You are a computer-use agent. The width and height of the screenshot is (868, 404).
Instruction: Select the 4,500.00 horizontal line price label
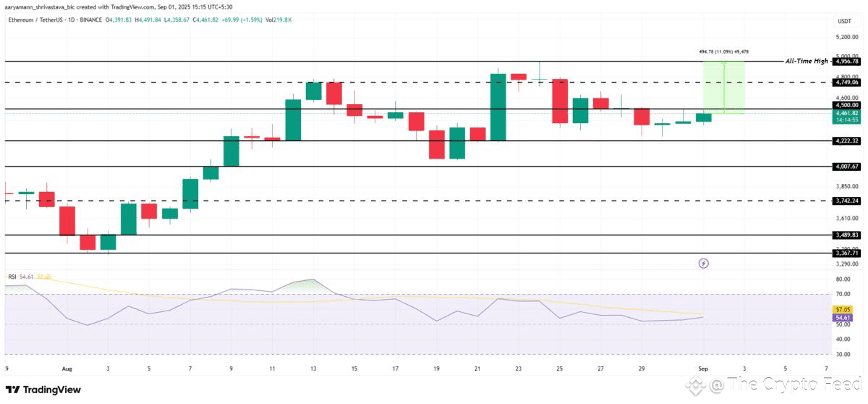tap(846, 105)
